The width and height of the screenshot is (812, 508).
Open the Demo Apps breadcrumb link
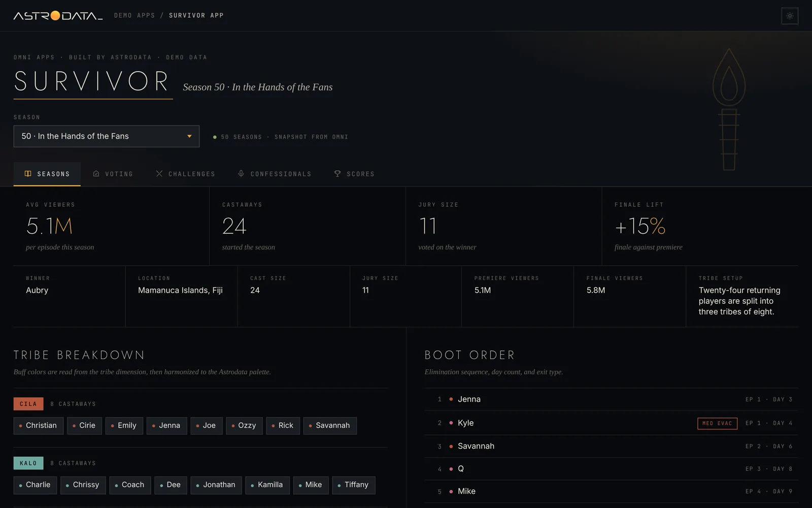click(134, 16)
